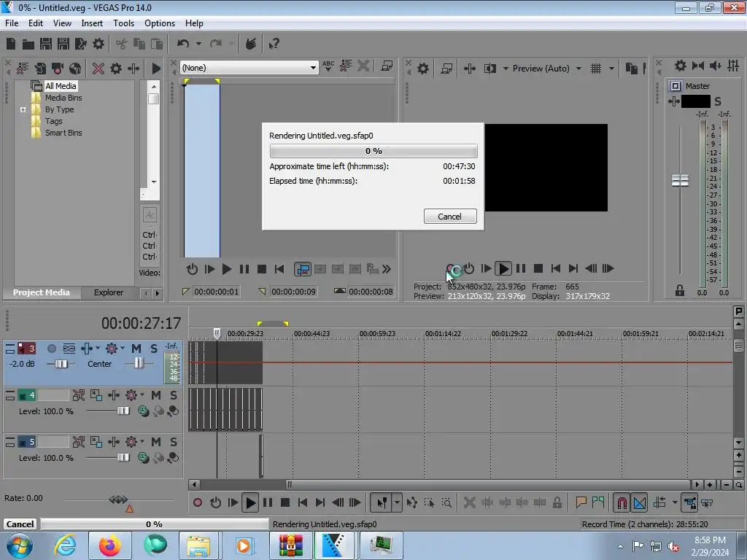Open Track 3 automation settings dropdown arrow
Viewport: 747px width, 560px height.
click(123, 348)
